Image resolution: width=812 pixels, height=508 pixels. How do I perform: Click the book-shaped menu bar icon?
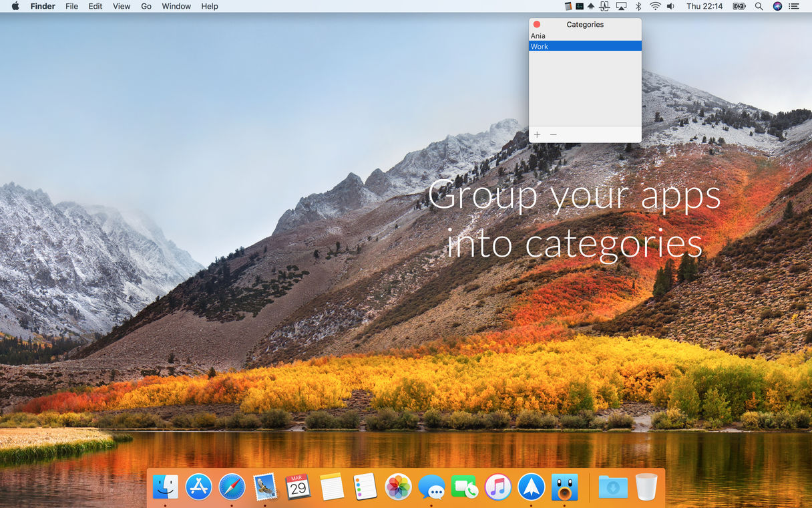point(568,6)
